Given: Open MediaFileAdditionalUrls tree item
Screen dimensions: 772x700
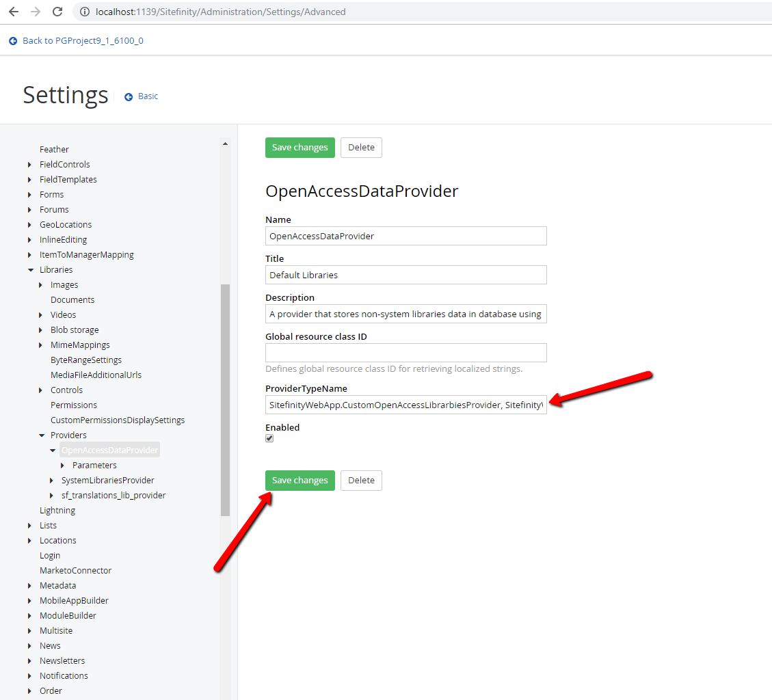Looking at the screenshot, I should [96, 375].
